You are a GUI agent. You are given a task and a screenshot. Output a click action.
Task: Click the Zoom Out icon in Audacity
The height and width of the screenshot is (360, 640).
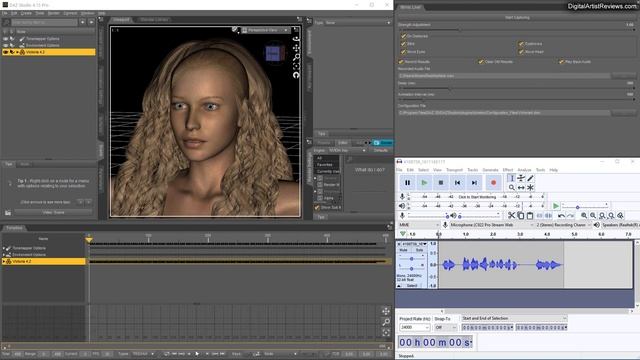pos(593,216)
